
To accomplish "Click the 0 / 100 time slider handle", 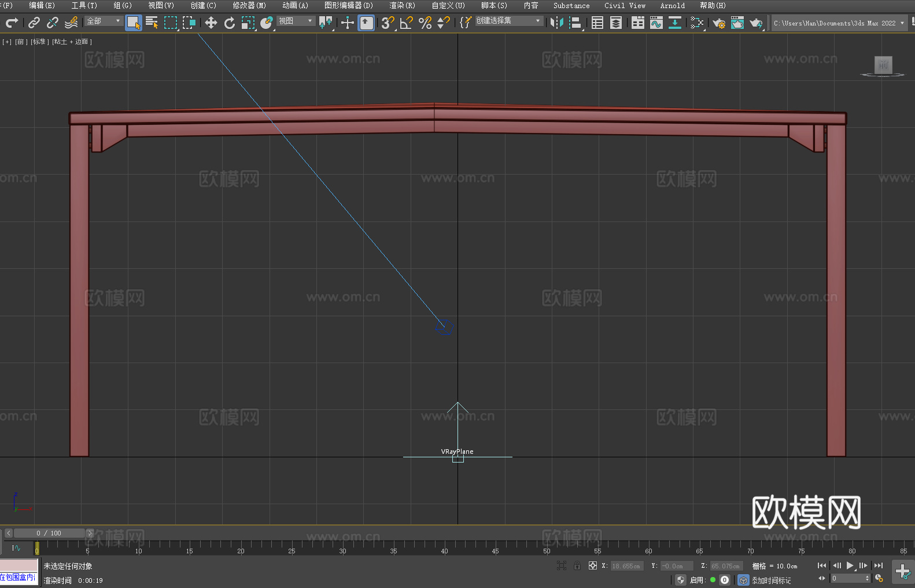I will tap(50, 533).
